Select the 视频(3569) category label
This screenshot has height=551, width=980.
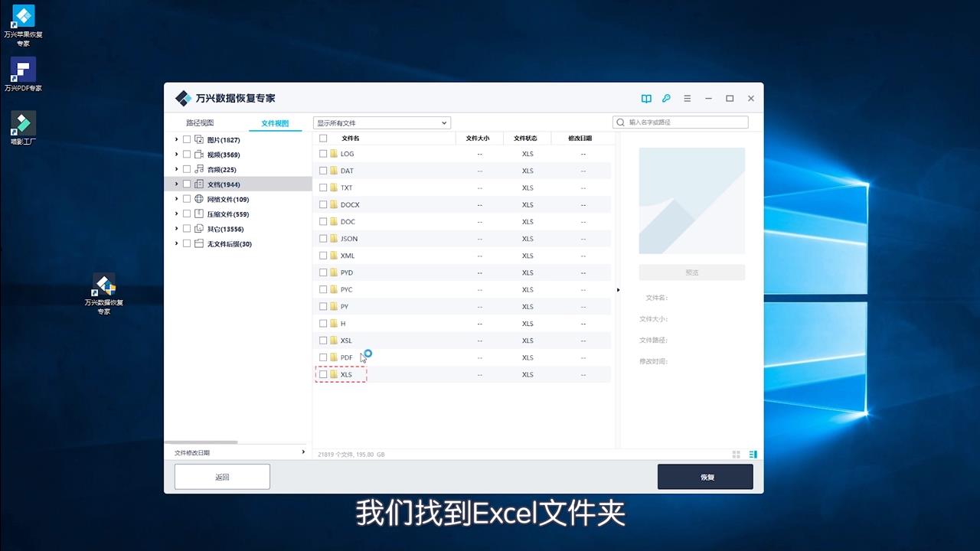tap(224, 155)
